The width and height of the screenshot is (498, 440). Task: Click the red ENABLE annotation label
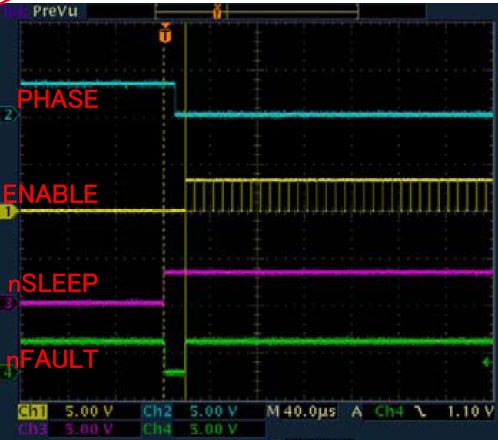50,194
